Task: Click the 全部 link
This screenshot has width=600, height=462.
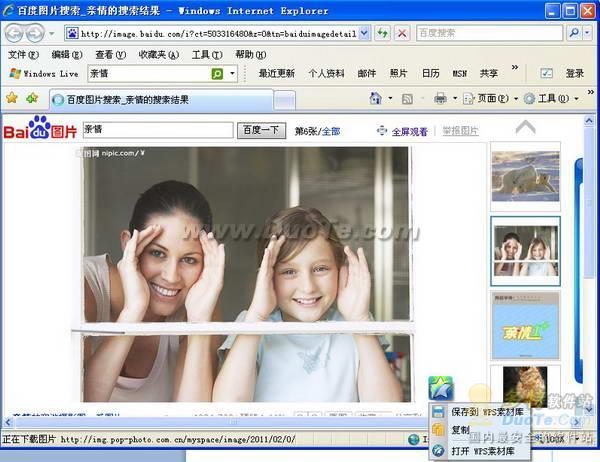Action: (x=331, y=131)
